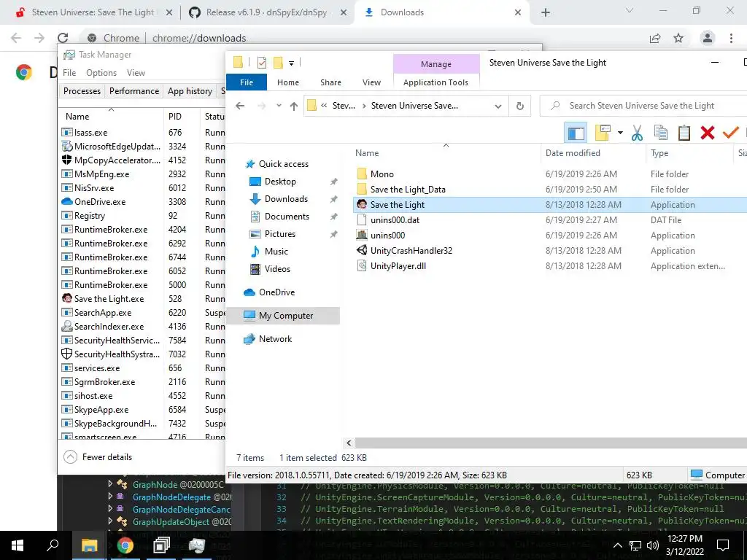This screenshot has height=560, width=747.
Task: Open the File tab in Explorer ribbon
Action: [247, 82]
